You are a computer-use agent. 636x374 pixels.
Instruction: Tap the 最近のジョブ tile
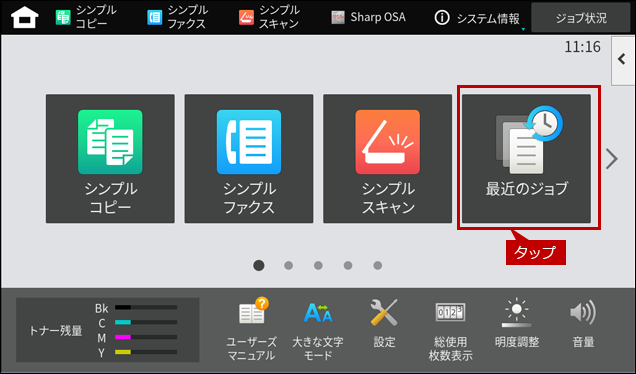point(526,159)
